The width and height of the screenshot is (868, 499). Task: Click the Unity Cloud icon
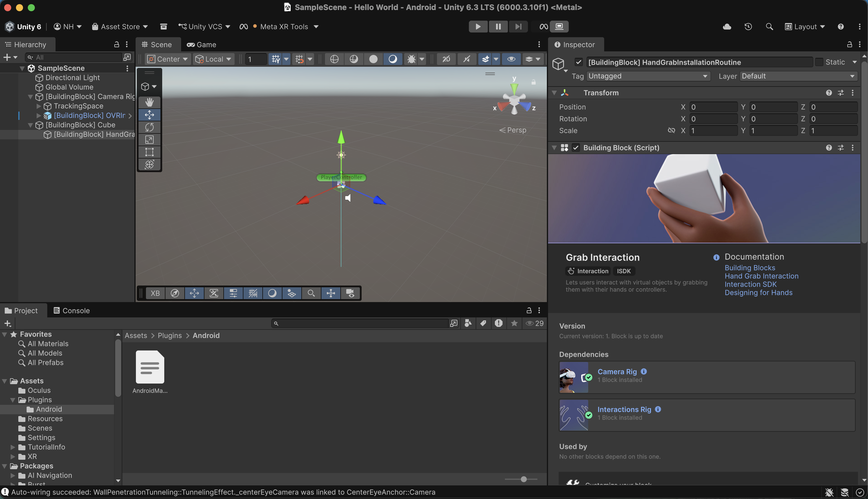[x=727, y=26]
